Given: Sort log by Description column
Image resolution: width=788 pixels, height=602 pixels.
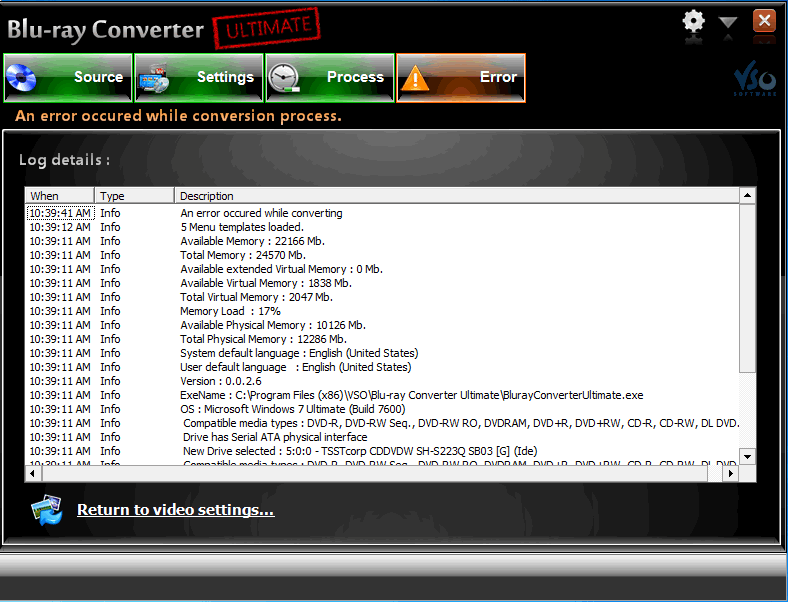Looking at the screenshot, I should 457,195.
